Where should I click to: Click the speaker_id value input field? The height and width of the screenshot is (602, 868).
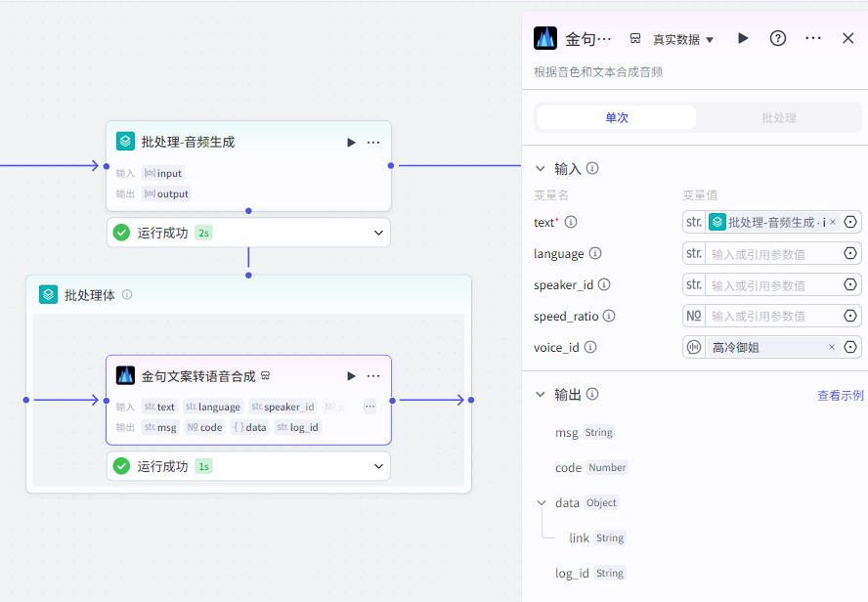tap(772, 285)
